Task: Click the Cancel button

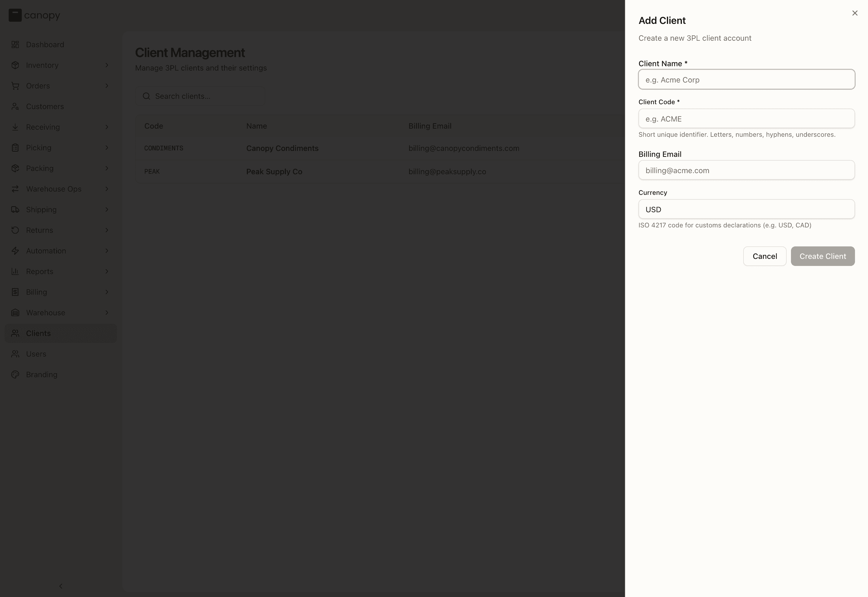Action: coord(764,256)
